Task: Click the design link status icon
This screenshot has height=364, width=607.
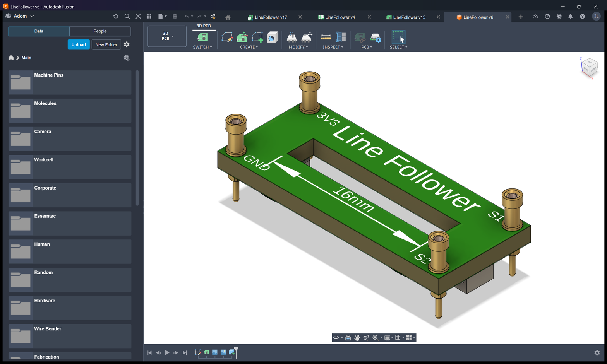Action: click(213, 16)
